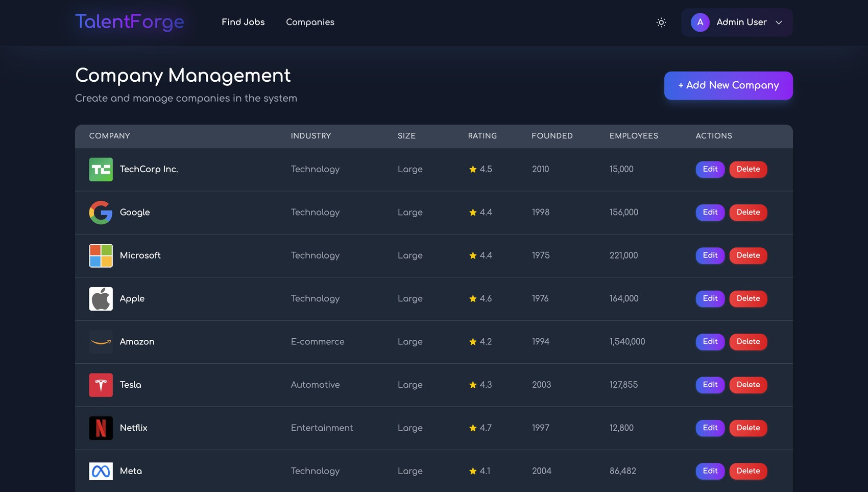The image size is (868, 492).
Task: Select the Microsoft company name
Action: point(140,255)
